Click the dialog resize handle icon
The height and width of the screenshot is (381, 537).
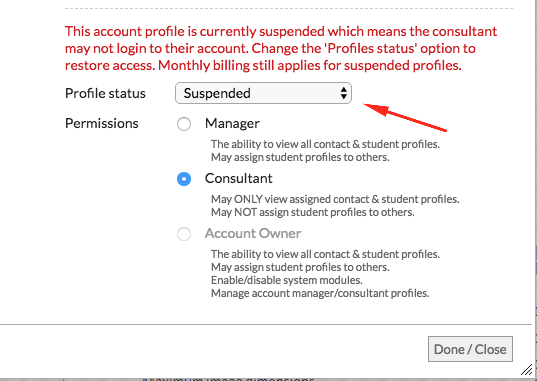click(x=526, y=370)
